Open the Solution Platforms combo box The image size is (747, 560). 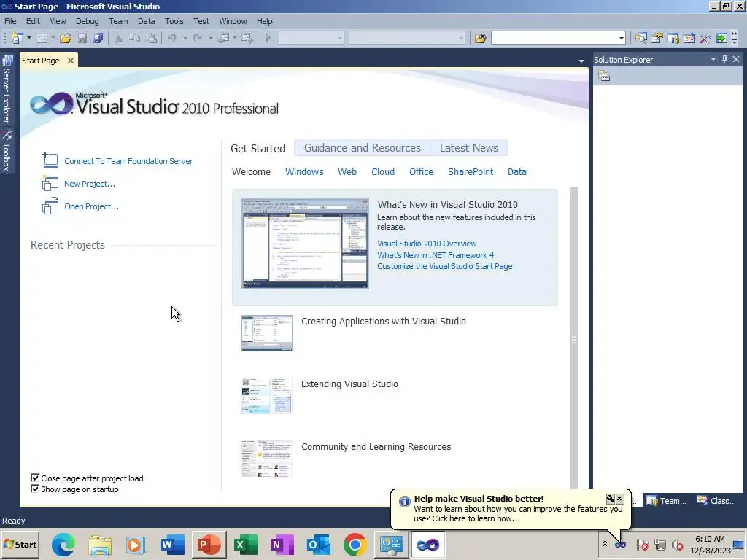coord(407,38)
